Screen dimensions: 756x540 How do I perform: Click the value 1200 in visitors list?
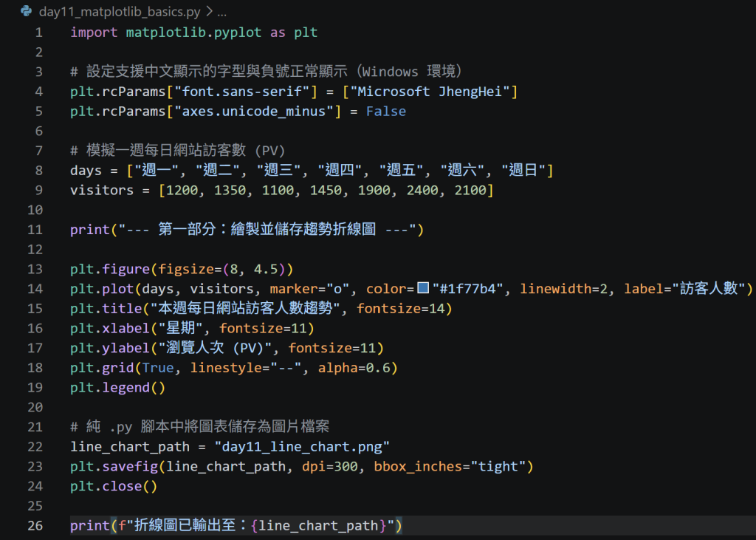click(x=182, y=190)
